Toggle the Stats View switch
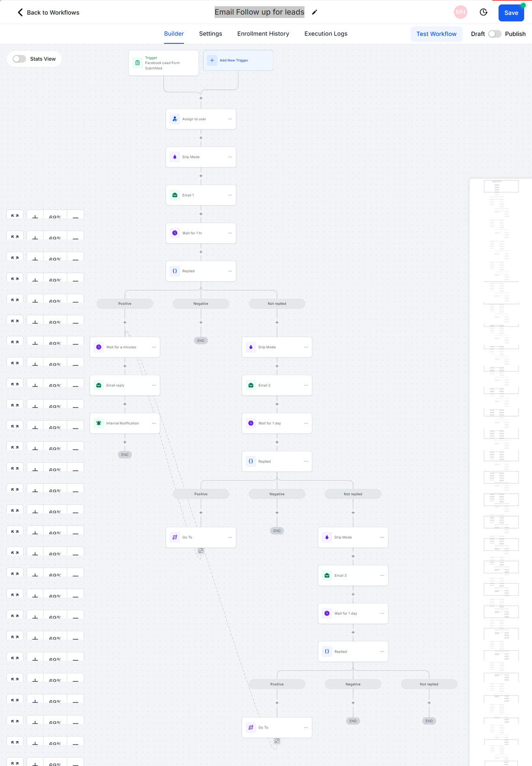The image size is (532, 766). pyautogui.click(x=19, y=59)
